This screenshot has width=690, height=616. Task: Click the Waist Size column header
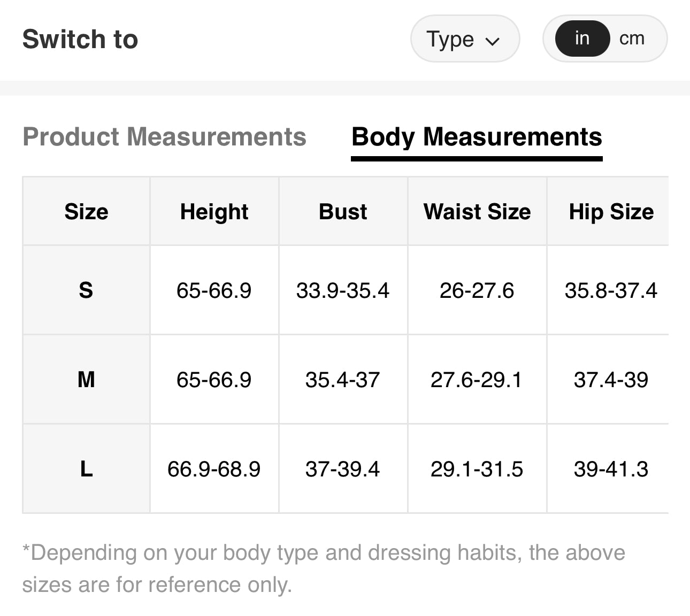tap(477, 212)
